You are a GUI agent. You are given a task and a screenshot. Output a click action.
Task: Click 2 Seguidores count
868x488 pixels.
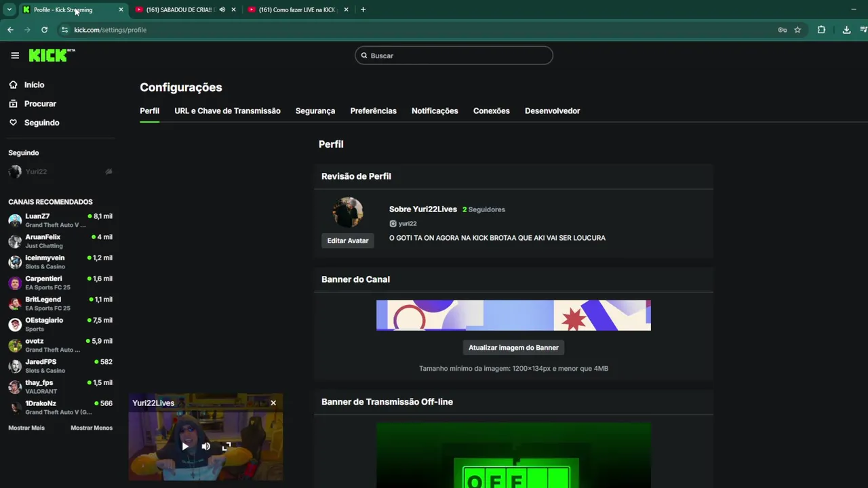click(x=484, y=209)
